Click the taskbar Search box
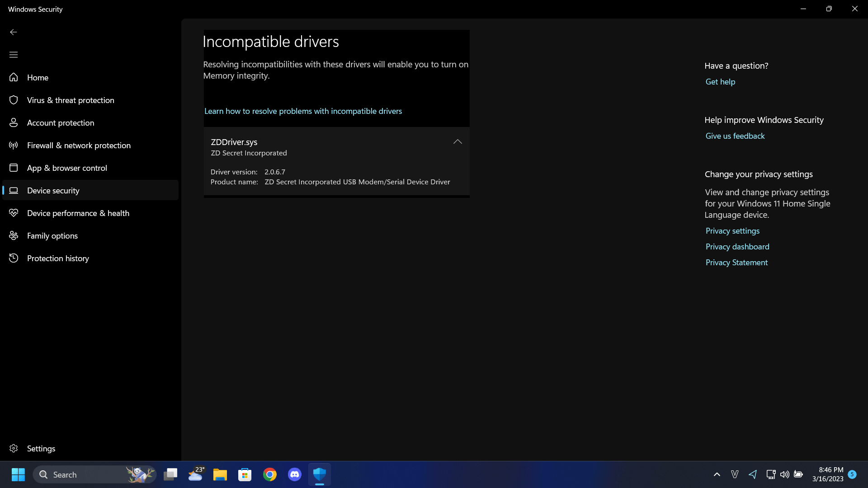 (x=81, y=474)
